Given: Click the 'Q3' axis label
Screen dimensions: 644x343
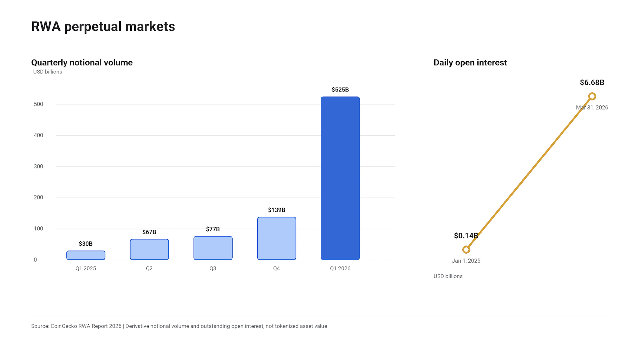Looking at the screenshot, I should click(x=213, y=268).
